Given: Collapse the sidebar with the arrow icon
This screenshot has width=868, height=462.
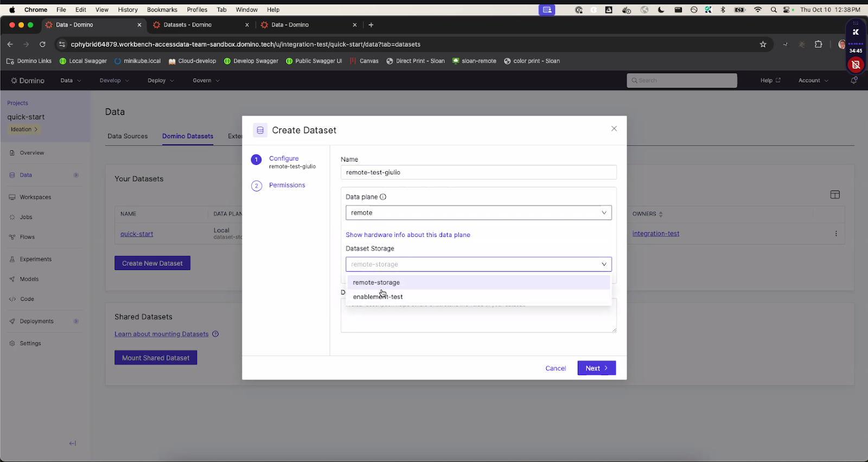Looking at the screenshot, I should click(73, 444).
